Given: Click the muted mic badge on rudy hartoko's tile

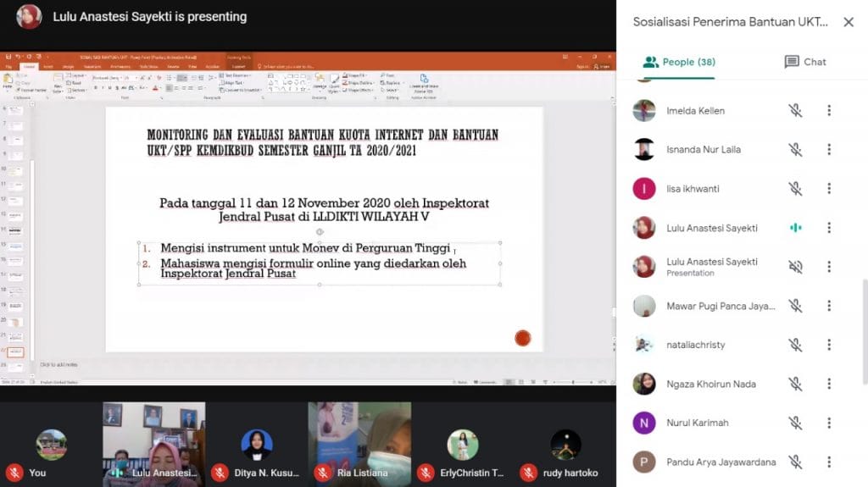Looking at the screenshot, I should tap(529, 473).
